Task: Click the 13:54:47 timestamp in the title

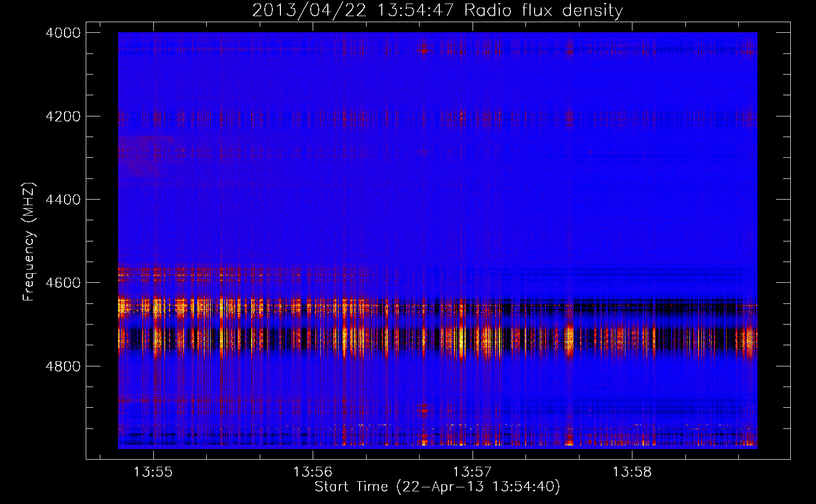Action: (x=416, y=10)
